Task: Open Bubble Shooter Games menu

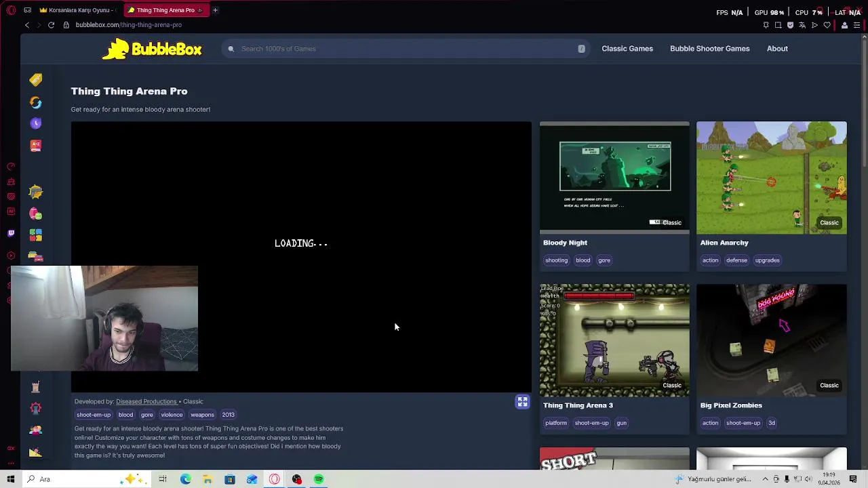Action: 710,49
